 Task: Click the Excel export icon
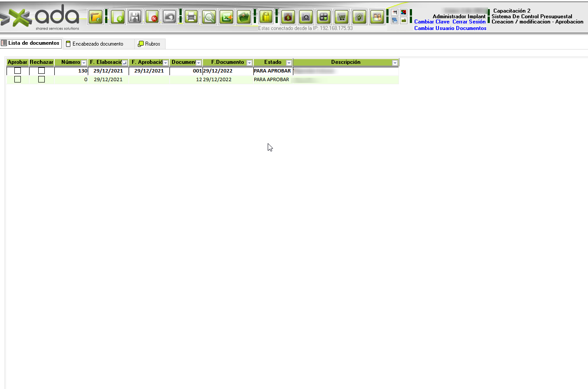pos(226,17)
